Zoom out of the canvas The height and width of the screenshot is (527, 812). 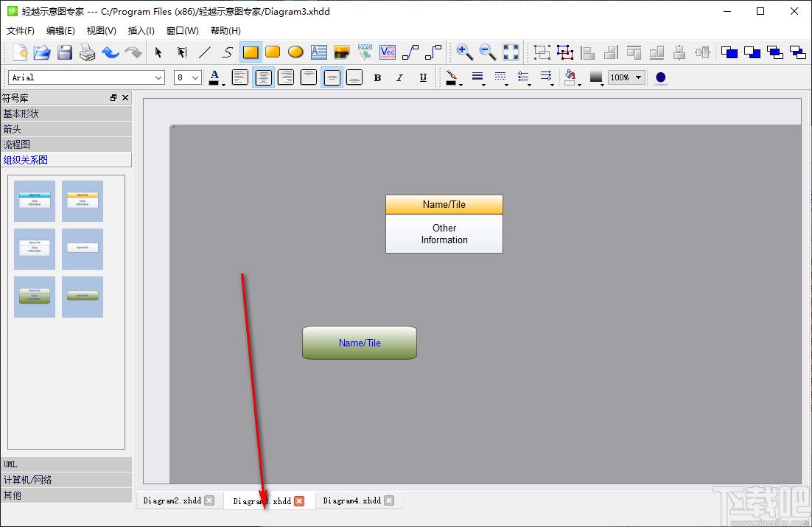click(487, 52)
